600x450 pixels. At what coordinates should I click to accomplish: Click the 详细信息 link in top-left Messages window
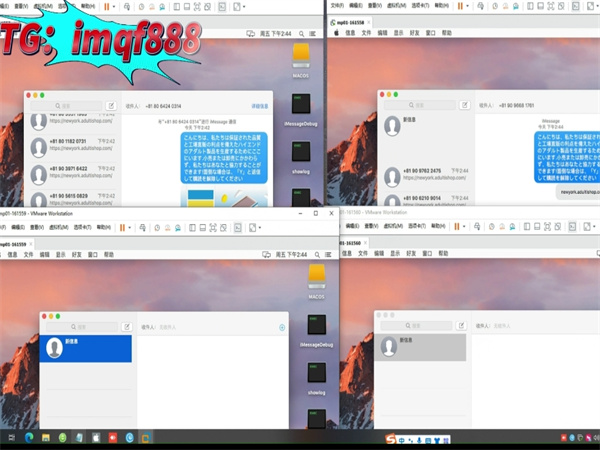pyautogui.click(x=260, y=105)
